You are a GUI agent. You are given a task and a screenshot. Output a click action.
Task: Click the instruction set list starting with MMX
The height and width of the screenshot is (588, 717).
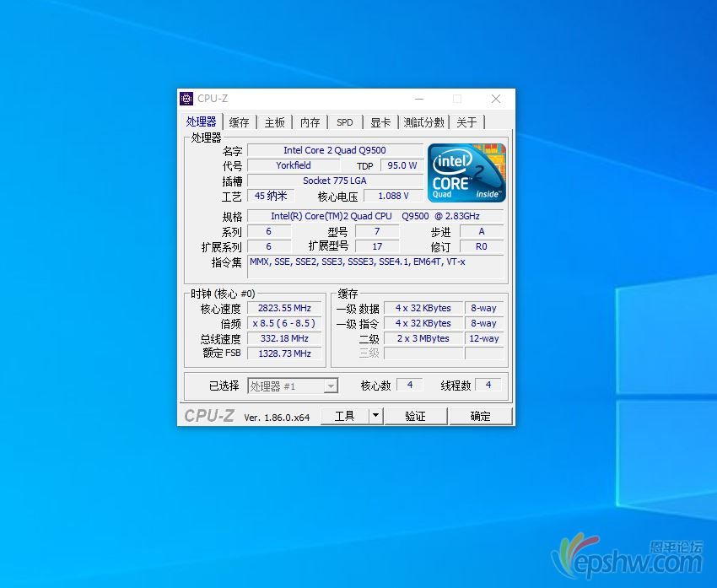[375, 267]
